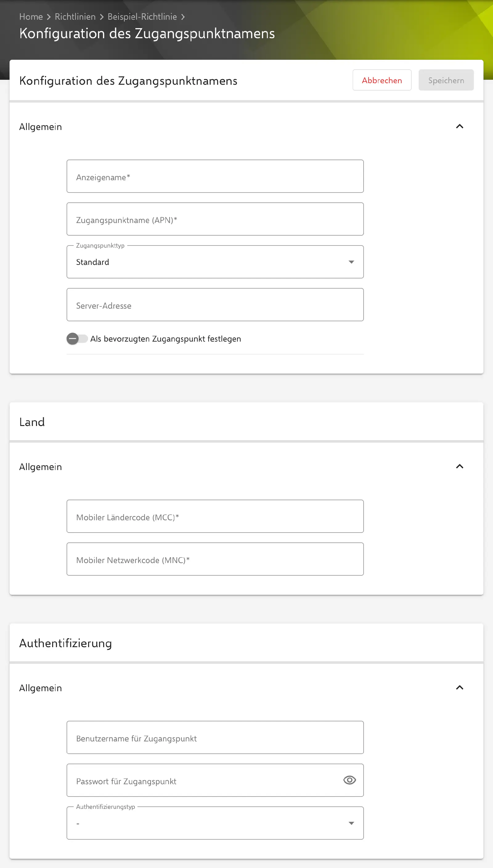
Task: Click the Mobiler Ländercode (MCC) field
Action: 215,517
